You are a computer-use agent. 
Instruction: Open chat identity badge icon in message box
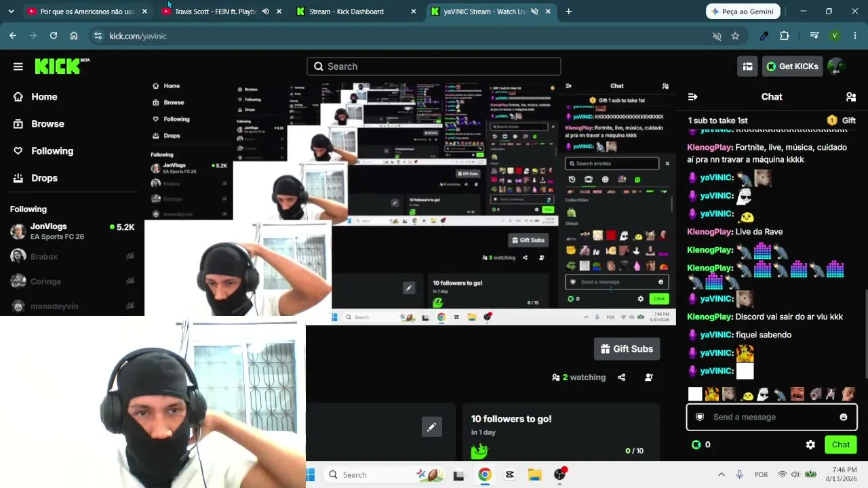[x=700, y=417]
